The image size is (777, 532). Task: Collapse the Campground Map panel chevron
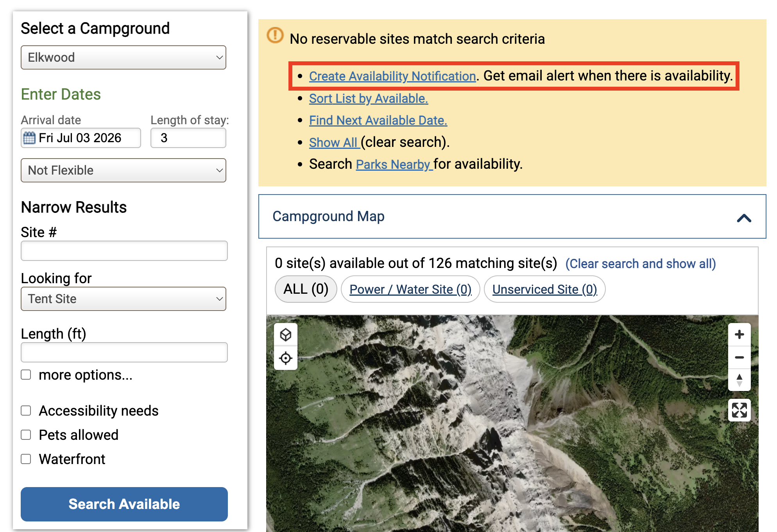pyautogui.click(x=744, y=218)
